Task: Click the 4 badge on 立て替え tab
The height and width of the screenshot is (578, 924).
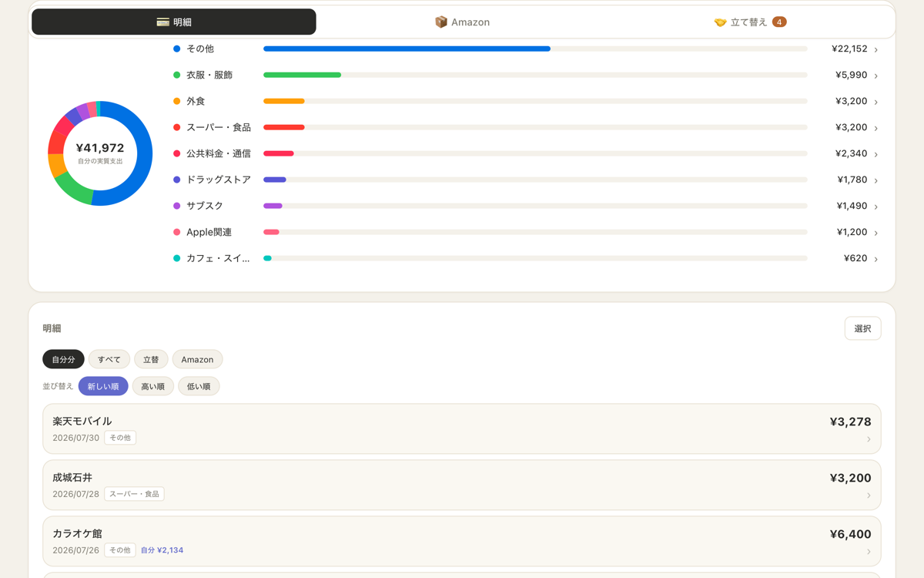Action: click(x=779, y=22)
